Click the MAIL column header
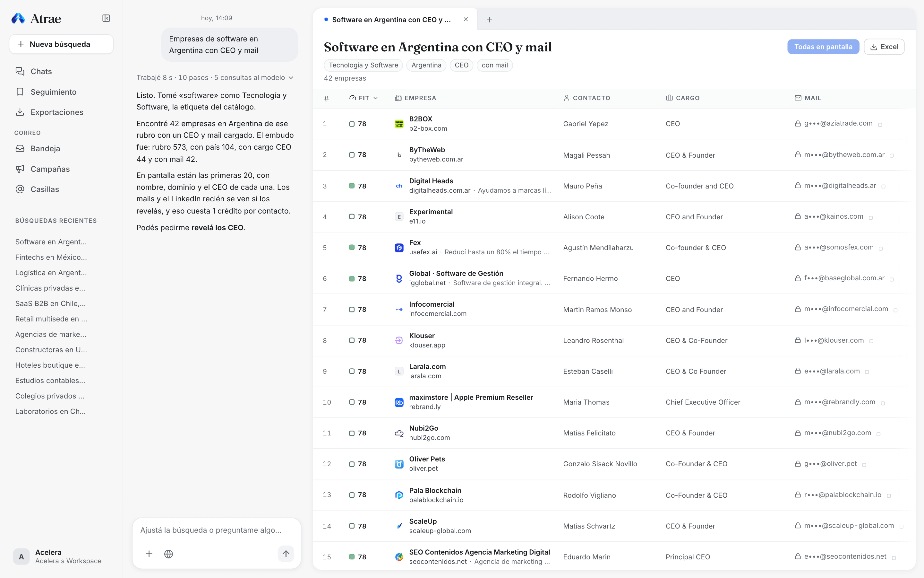This screenshot has height=578, width=924. (x=808, y=98)
